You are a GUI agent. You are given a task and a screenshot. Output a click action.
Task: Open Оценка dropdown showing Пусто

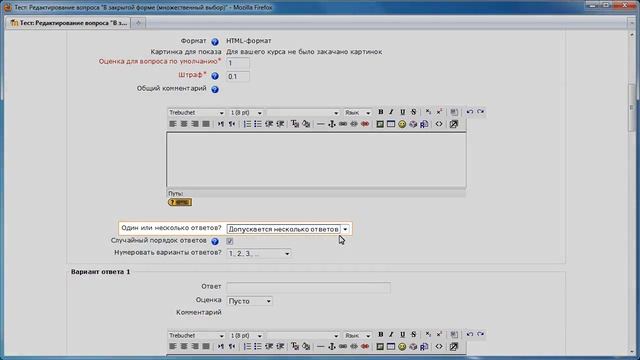(x=249, y=301)
